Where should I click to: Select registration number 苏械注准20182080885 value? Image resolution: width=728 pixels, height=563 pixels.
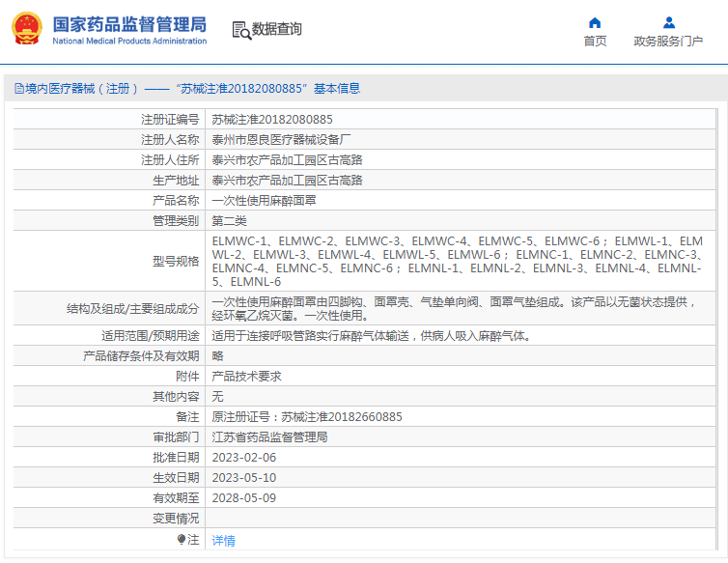coord(272,120)
